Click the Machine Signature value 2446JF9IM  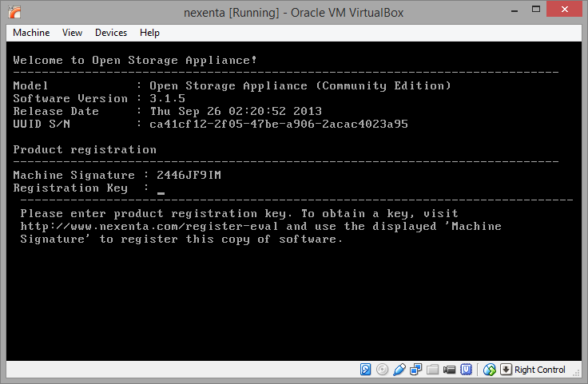tap(189, 175)
